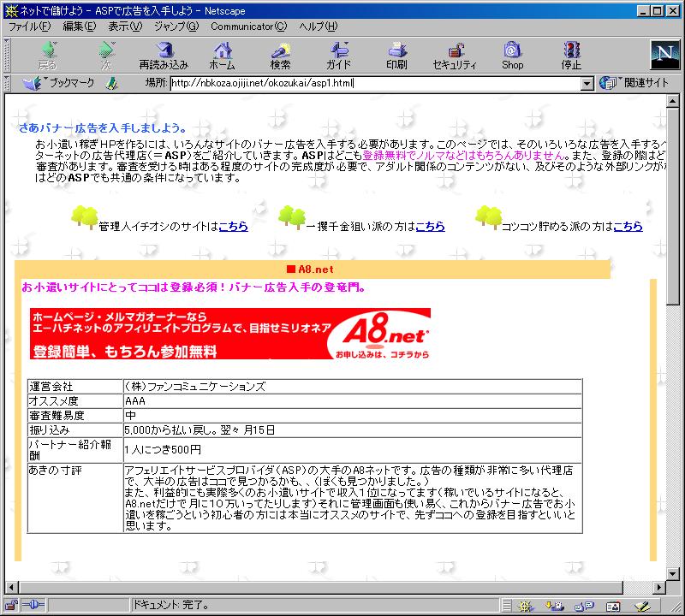
Task: Open セキュリティ security info
Action: (x=455, y=56)
